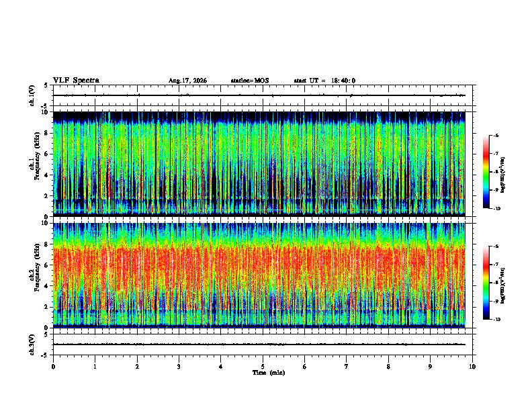Click the "Time (min)" axis title
Screen dimensions: 532x411
[269, 373]
